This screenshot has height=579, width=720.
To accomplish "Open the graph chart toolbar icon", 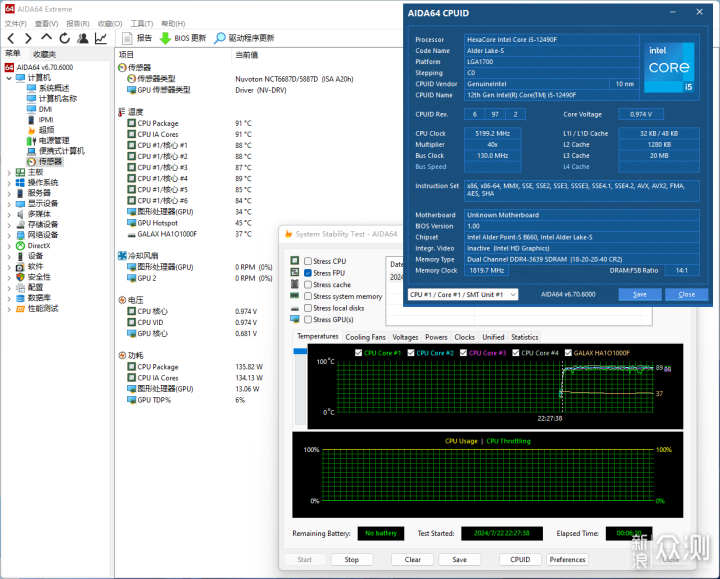I will tap(101, 38).
